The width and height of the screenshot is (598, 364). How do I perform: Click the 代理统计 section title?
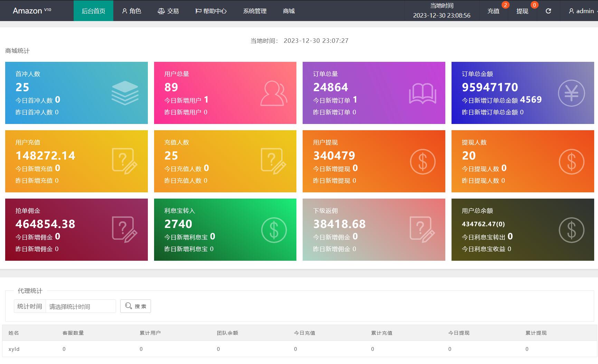pyautogui.click(x=30, y=291)
